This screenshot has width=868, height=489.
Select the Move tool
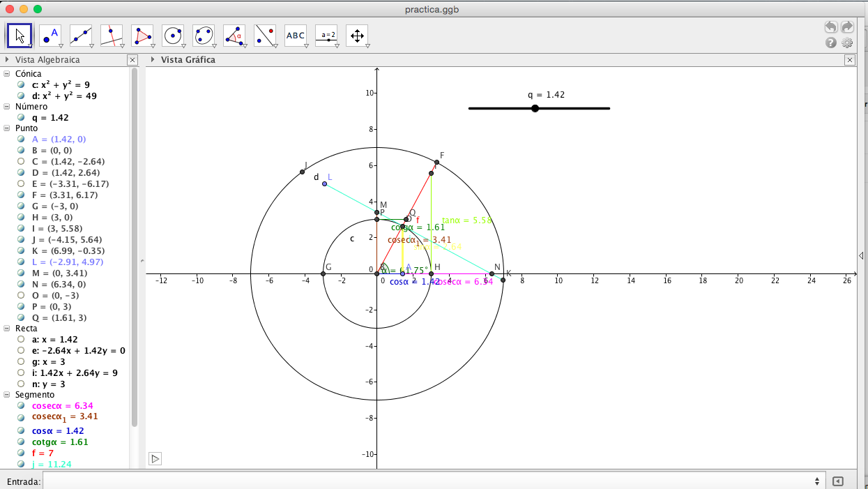coord(20,34)
